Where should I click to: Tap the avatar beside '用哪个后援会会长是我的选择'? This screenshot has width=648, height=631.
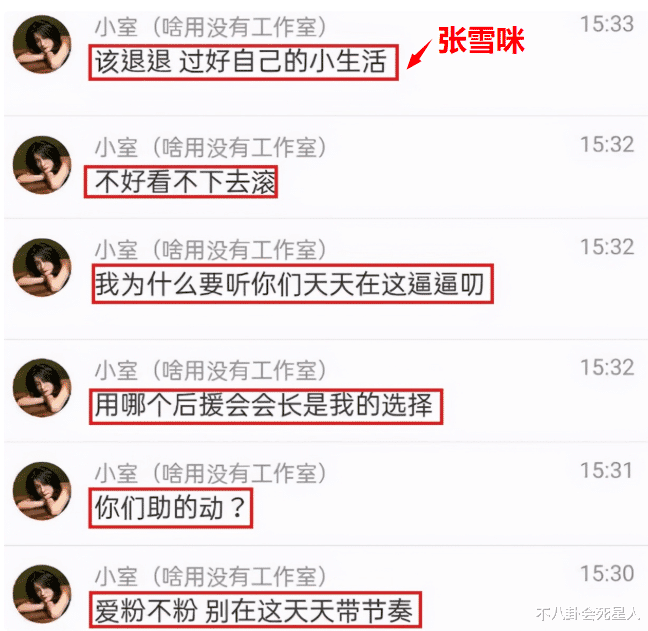click(x=42, y=388)
